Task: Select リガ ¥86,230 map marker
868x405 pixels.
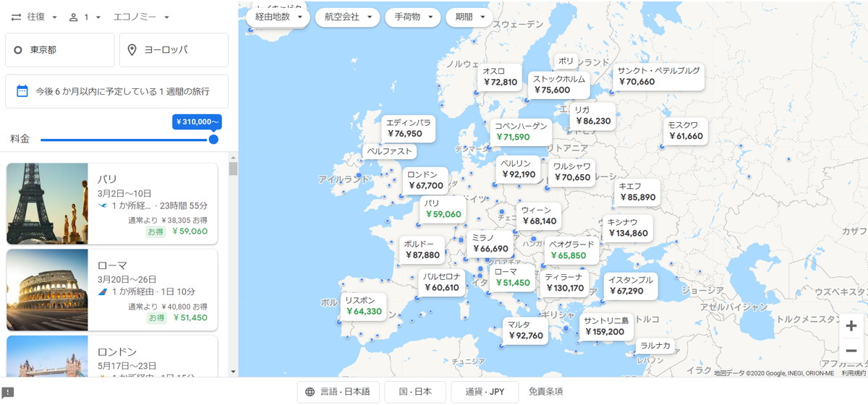Action: click(592, 116)
